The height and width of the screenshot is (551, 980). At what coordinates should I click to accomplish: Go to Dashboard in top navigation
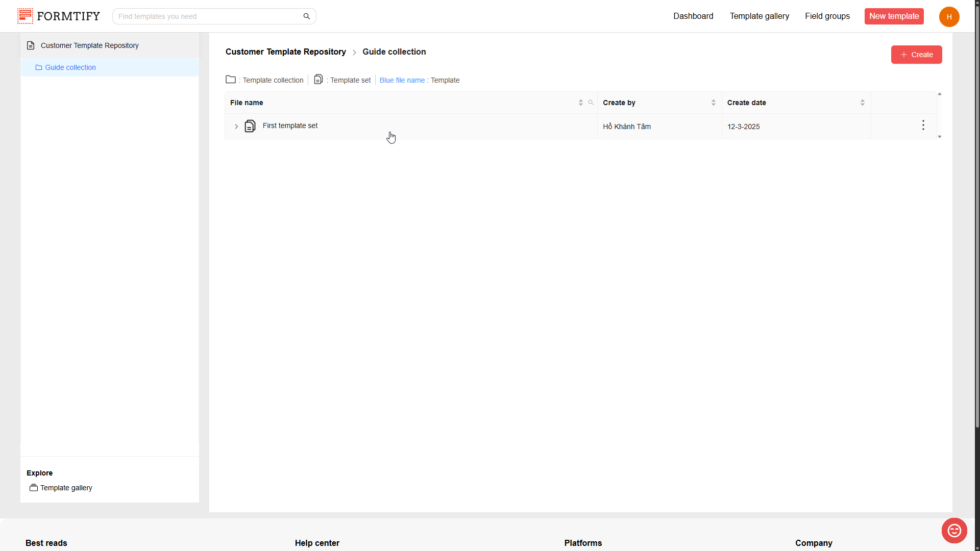coord(693,16)
